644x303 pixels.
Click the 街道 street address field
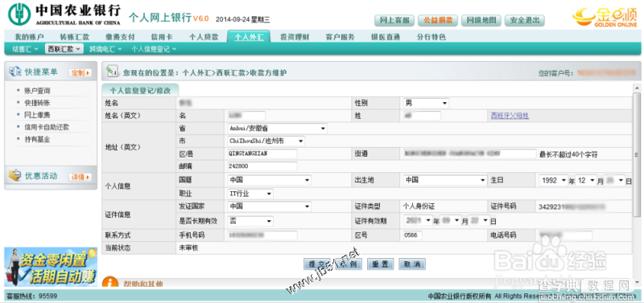pyautogui.click(x=469, y=154)
